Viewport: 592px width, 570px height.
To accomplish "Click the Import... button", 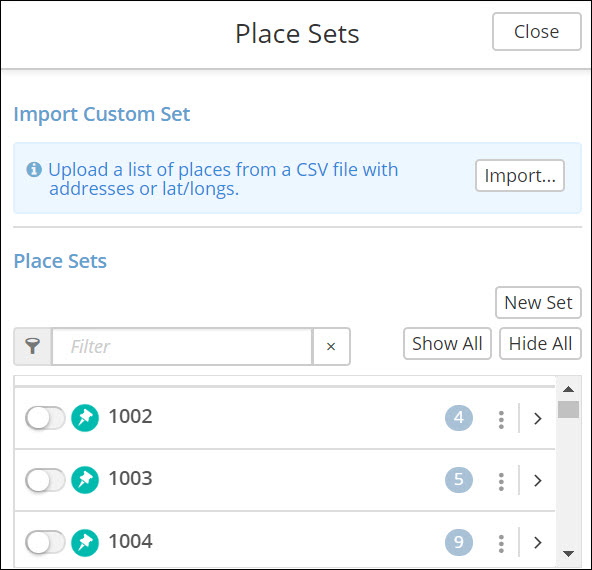I will click(x=520, y=176).
